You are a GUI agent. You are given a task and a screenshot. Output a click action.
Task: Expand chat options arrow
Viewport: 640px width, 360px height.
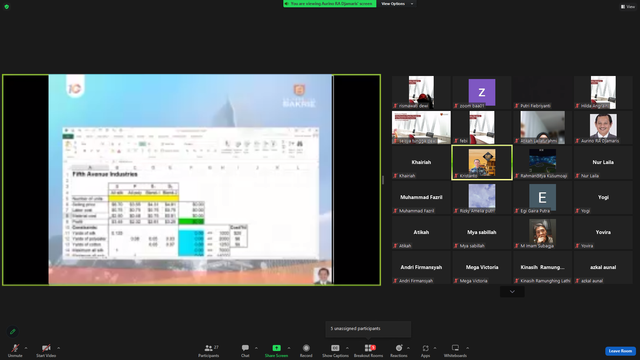(x=256, y=348)
